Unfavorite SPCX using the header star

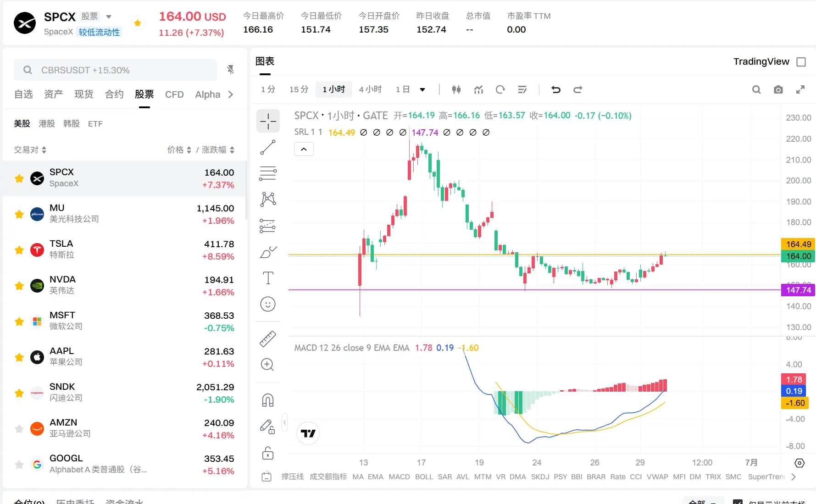(x=137, y=23)
